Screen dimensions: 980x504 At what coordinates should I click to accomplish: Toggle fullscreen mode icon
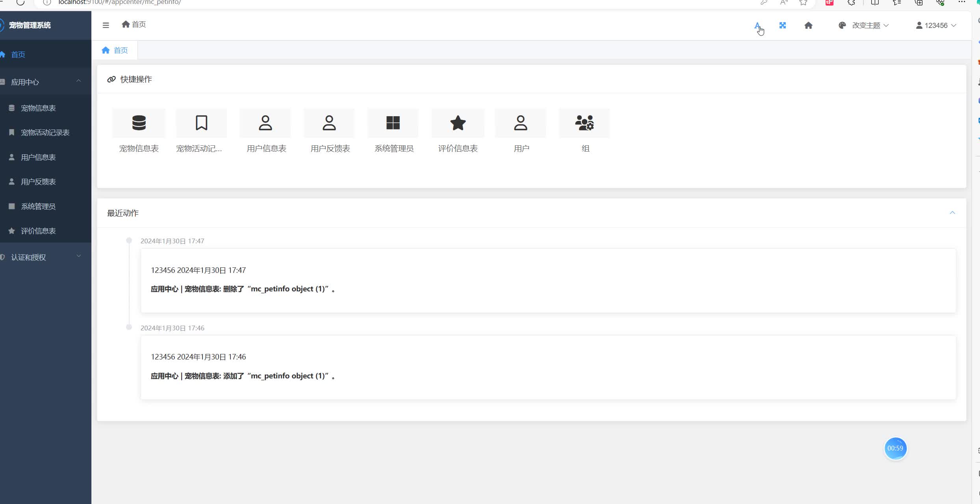click(782, 25)
